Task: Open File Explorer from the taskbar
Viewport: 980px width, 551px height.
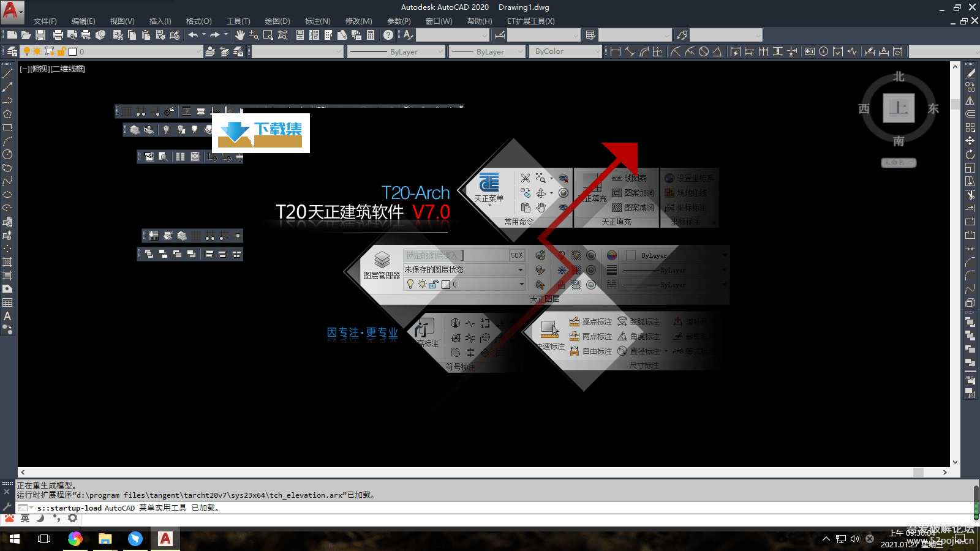Action: click(105, 539)
